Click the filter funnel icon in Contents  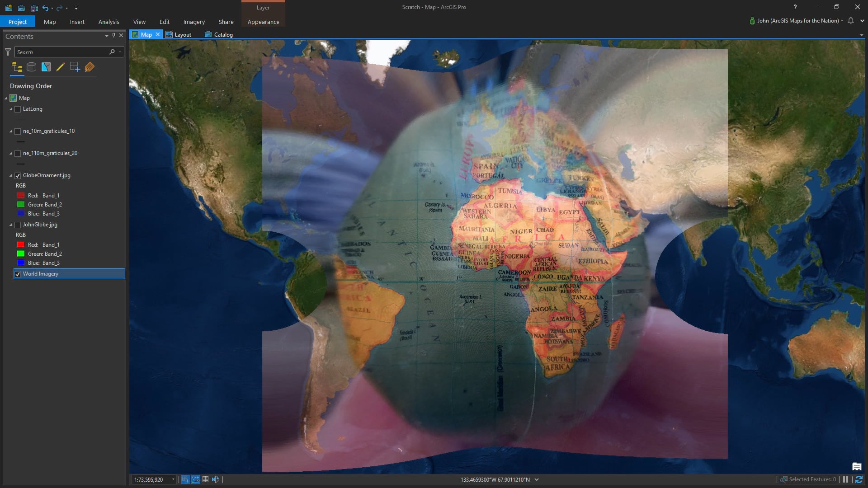[x=8, y=52]
